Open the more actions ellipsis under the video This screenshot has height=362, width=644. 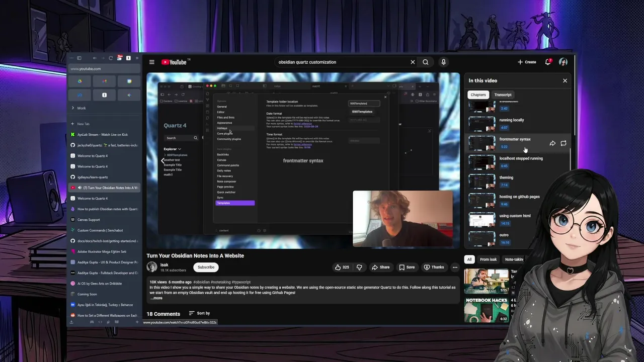(x=455, y=267)
